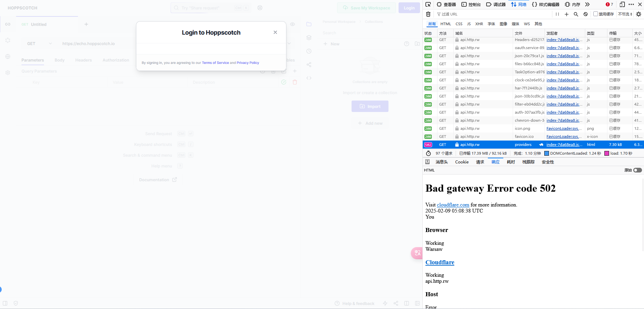The height and width of the screenshot is (309, 644).
Task: Add a new request tab in Hoppscotch
Action: click(86, 24)
